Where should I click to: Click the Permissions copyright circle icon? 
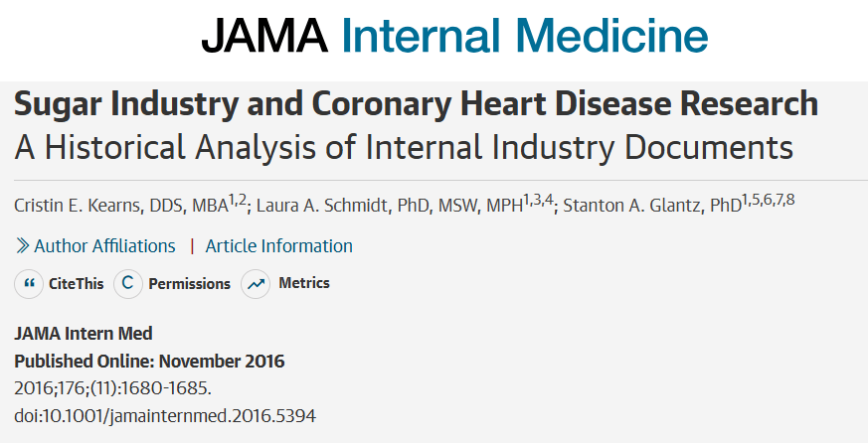coord(126,284)
